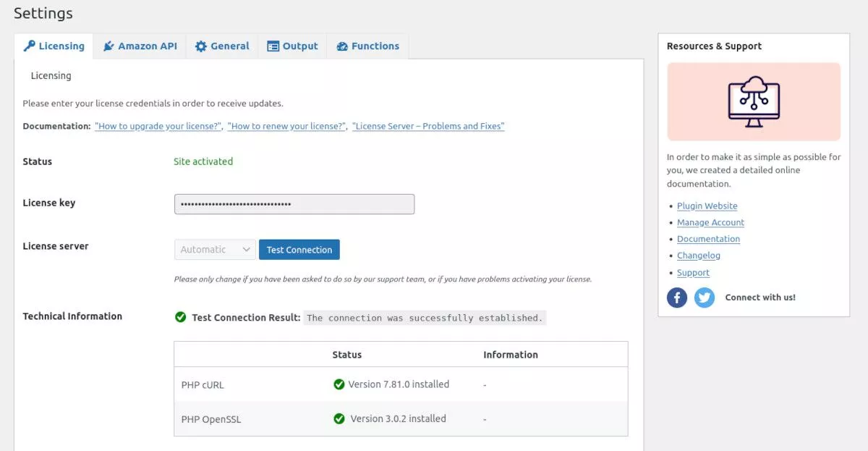Switch to the Amazon API tab

140,46
